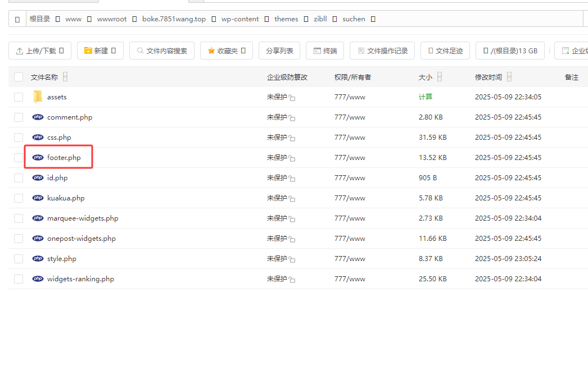588x370 pixels.
Task: Click the PHP icon beside footer.php
Action: pos(38,158)
